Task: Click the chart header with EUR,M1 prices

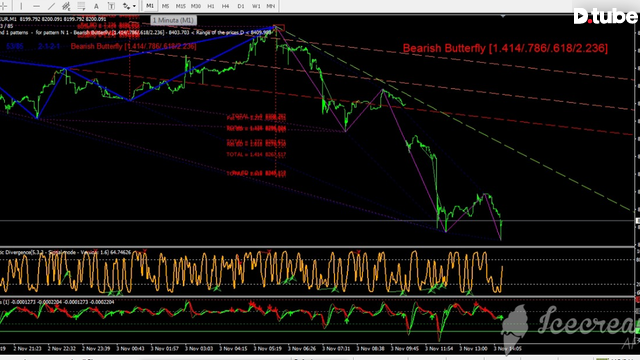Action: (53, 19)
